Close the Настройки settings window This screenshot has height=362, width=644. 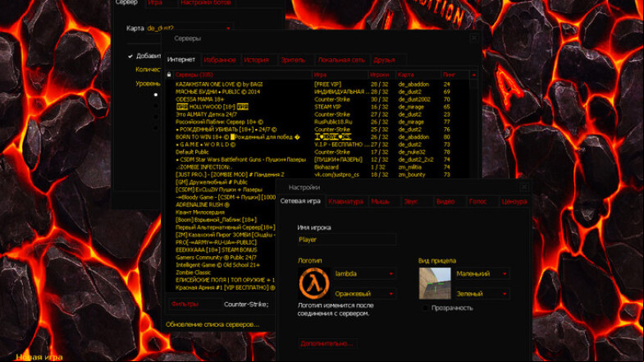524,187
